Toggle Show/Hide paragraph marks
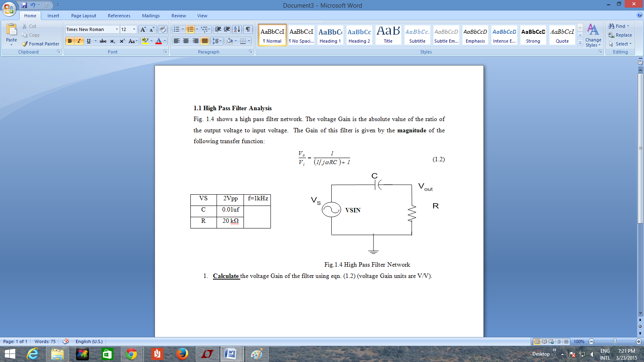 (248, 29)
